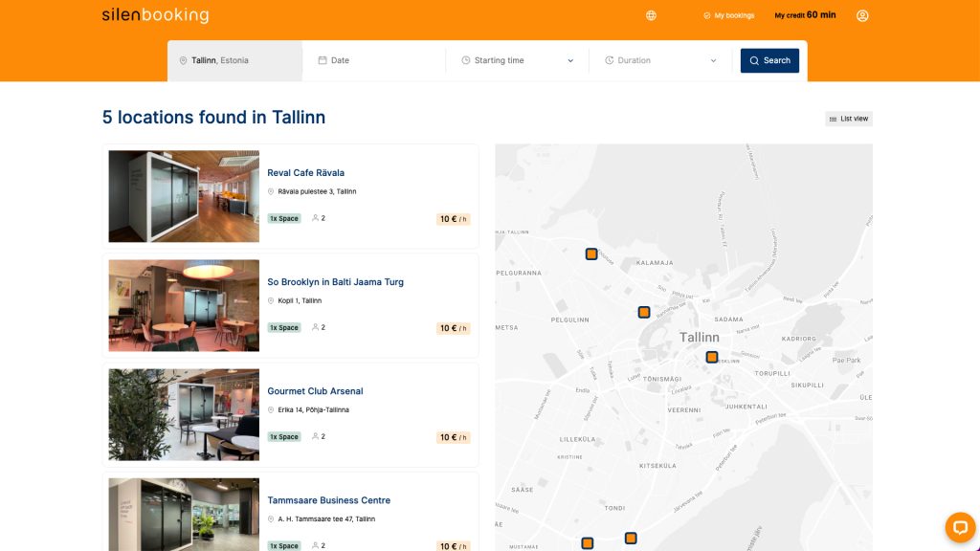Viewport: 980px width, 551px height.
Task: Open the language globe icon
Action: pyautogui.click(x=651, y=15)
